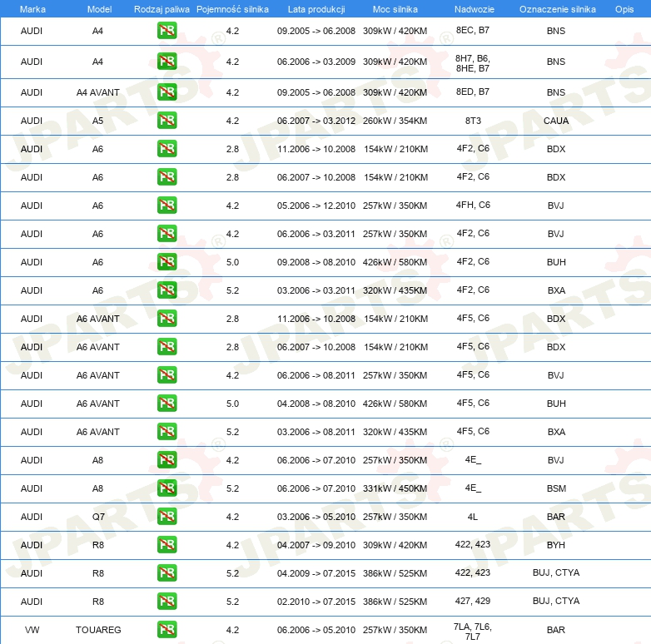Click production dates 09.2008 -> 08.2010
The width and height of the screenshot is (651, 644).
pos(316,262)
